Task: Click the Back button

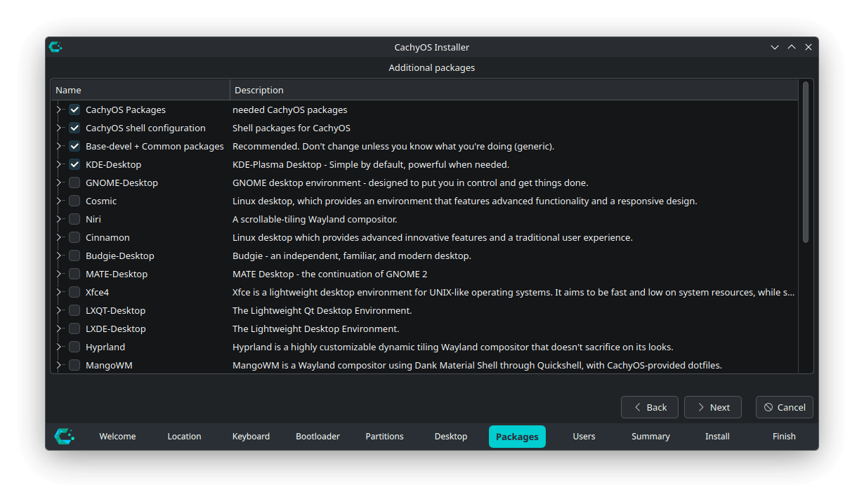Action: (650, 407)
